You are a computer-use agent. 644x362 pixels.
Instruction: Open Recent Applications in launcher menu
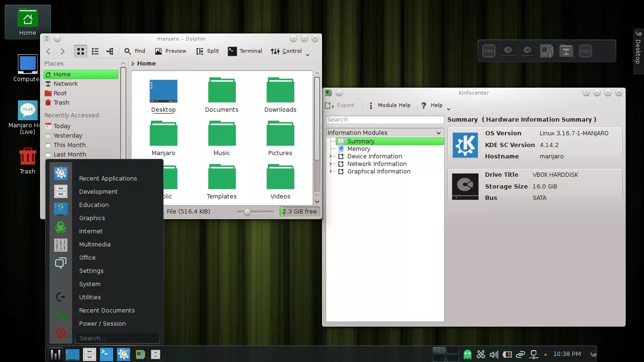[x=108, y=179]
